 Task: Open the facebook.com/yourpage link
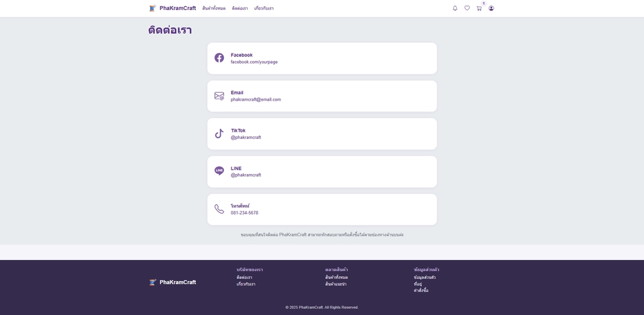pyautogui.click(x=254, y=62)
